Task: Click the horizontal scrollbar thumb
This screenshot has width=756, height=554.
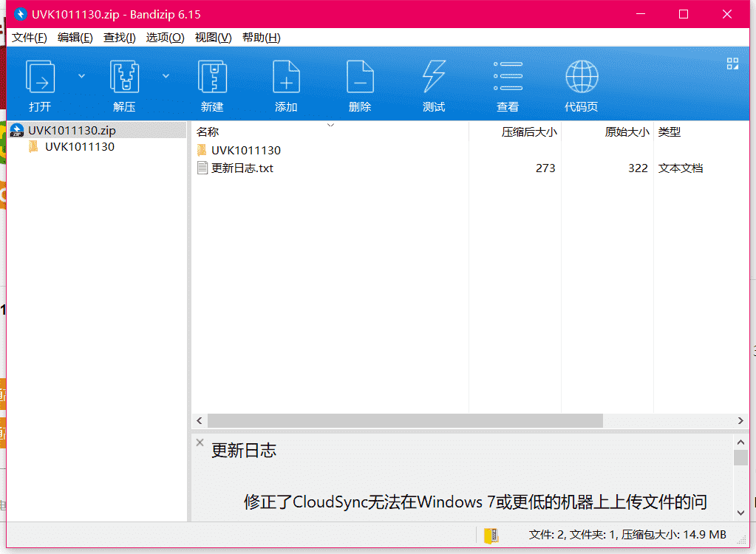Action: (405, 420)
